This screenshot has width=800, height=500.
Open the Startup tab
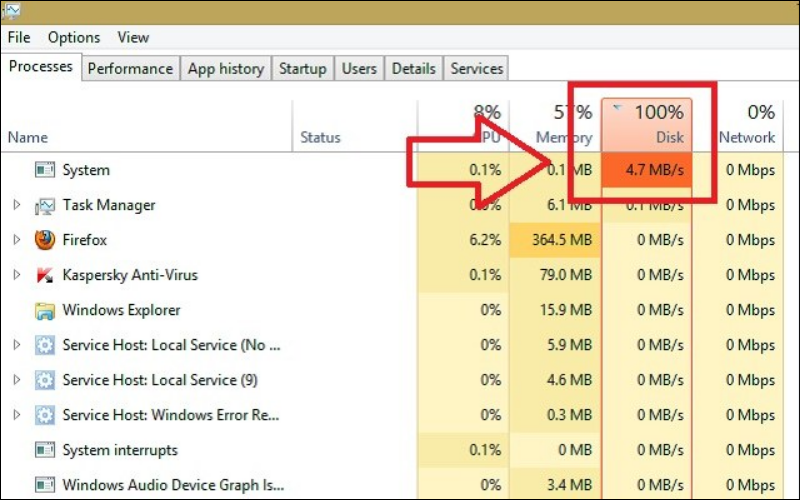click(303, 68)
